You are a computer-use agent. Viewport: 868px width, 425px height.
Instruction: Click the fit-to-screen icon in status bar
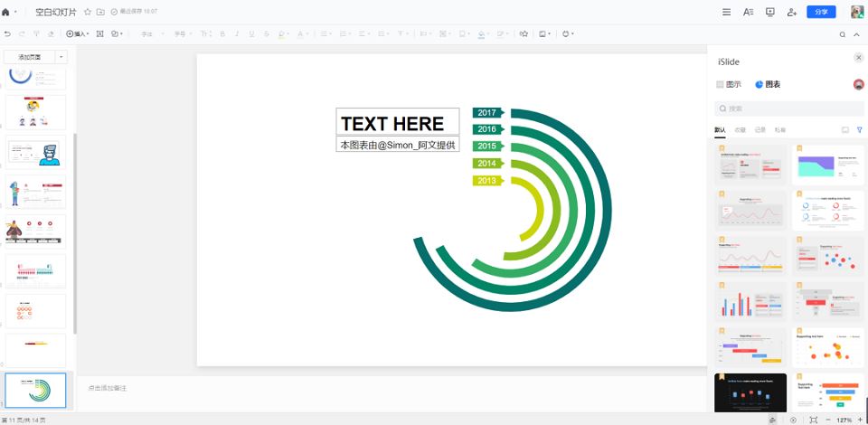[813, 420]
